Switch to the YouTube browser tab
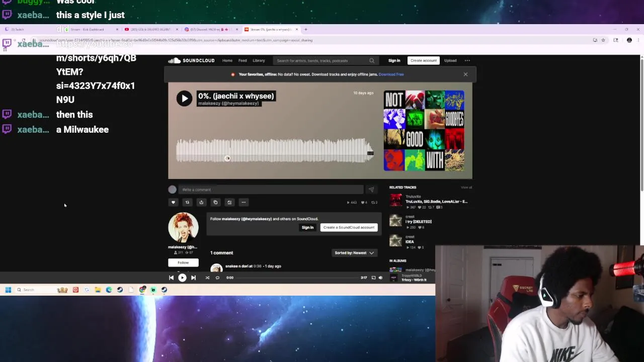This screenshot has height=362, width=644. point(151,29)
